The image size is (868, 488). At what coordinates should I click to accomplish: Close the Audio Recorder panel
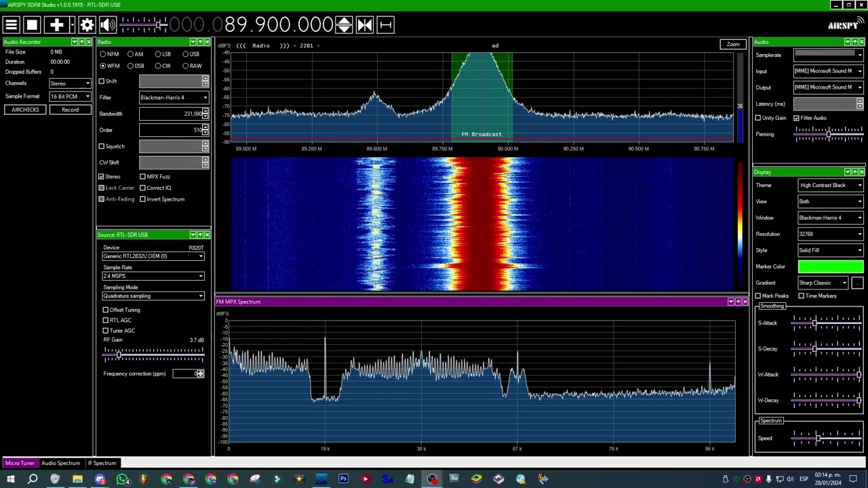tap(89, 42)
